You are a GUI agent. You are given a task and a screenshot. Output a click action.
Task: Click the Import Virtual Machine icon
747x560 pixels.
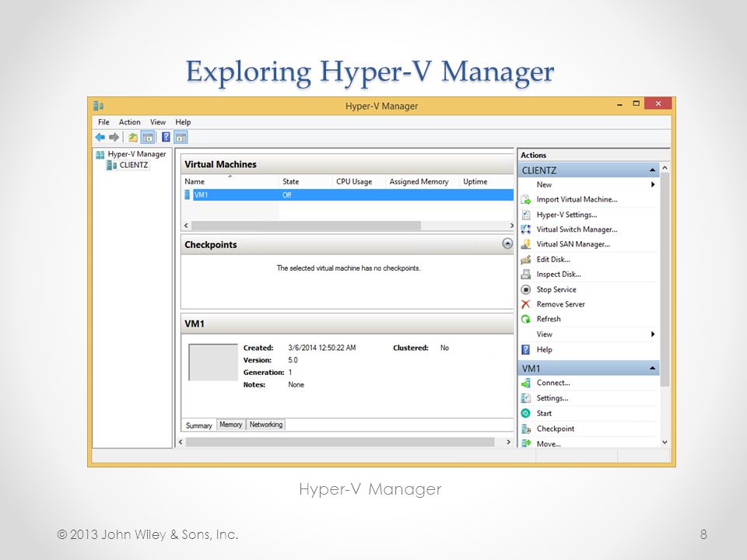526,200
